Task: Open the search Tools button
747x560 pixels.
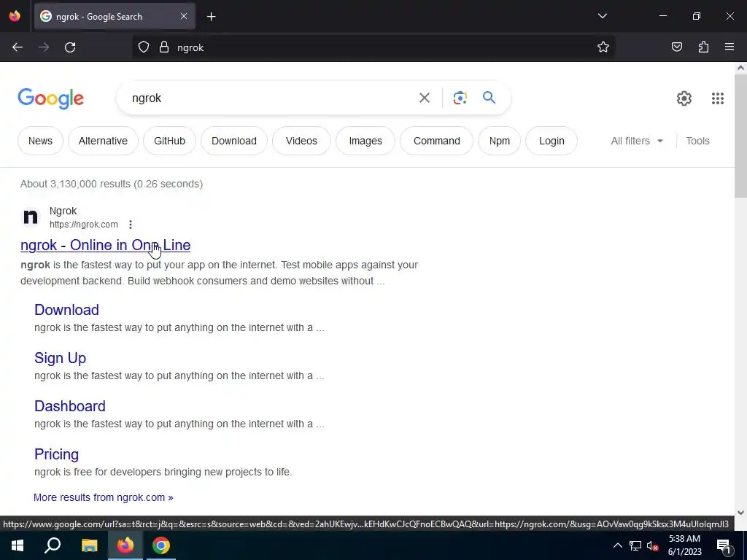Action: tap(697, 141)
